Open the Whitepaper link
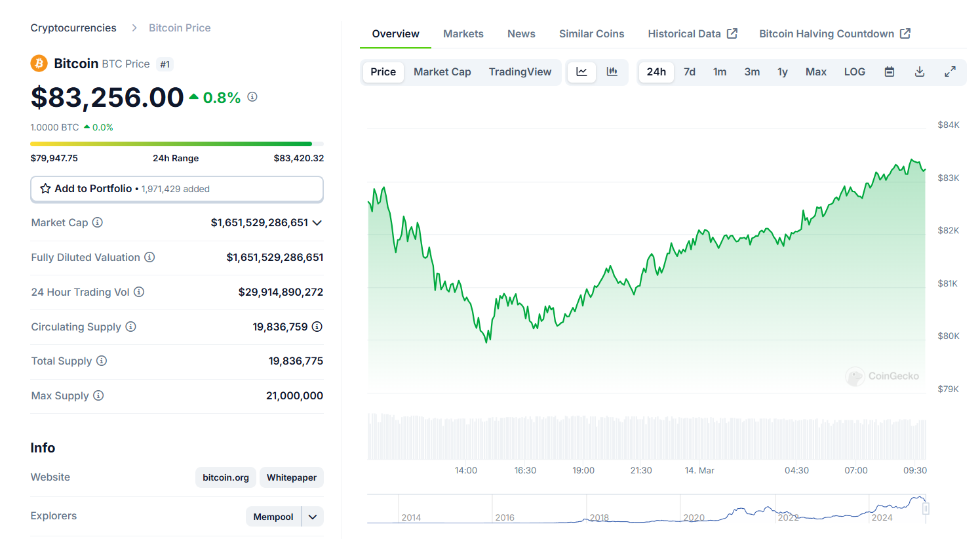Image resolution: width=980 pixels, height=539 pixels. 292,477
